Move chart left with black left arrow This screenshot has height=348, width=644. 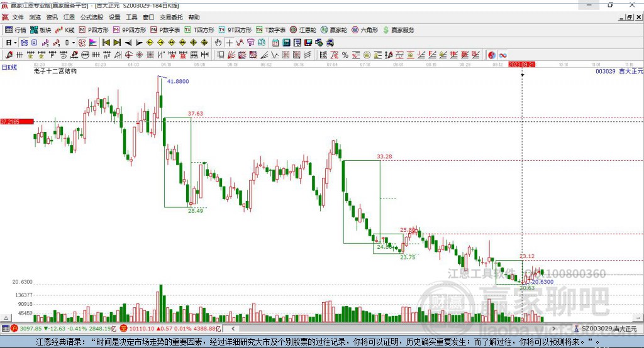click(x=128, y=43)
